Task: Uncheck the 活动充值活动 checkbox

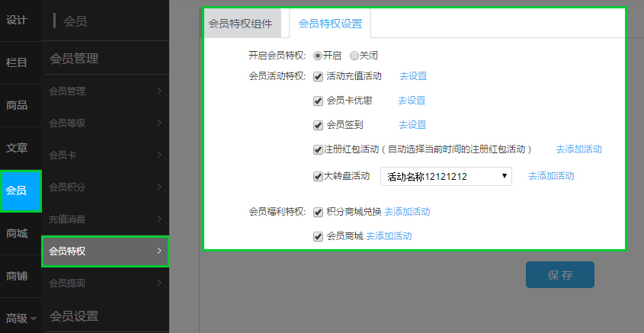Action: click(x=318, y=76)
